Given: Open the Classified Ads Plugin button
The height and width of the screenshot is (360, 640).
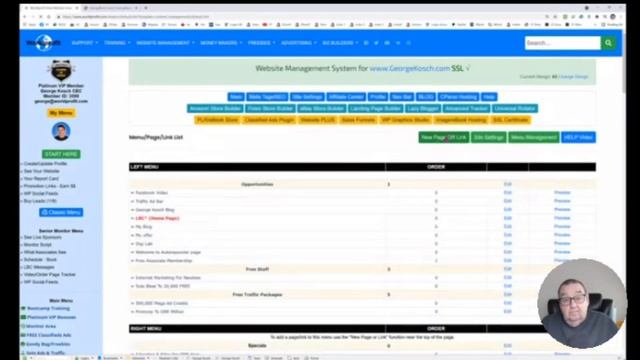Looking at the screenshot, I should coord(269,120).
